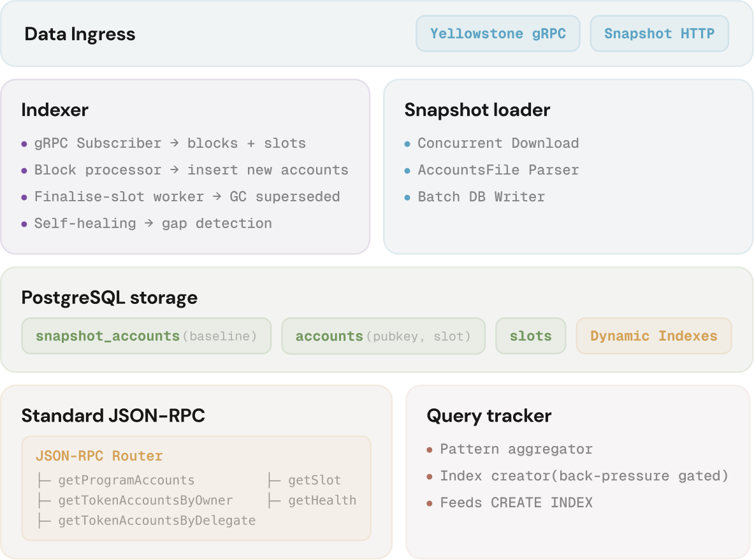The height and width of the screenshot is (560, 754).
Task: Click the blue bullet beside Batch DB Writer
Action: click(407, 197)
